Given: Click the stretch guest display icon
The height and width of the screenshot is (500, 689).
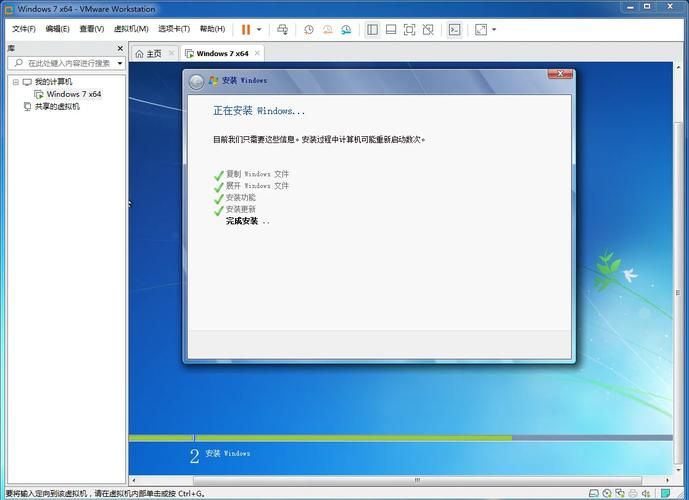Looking at the screenshot, I should click(x=481, y=29).
